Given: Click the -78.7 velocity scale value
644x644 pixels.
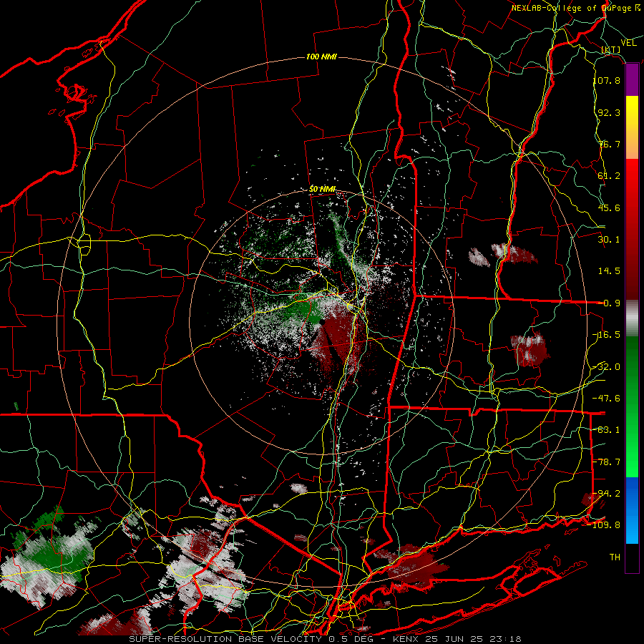Looking at the screenshot, I should pyautogui.click(x=607, y=462).
